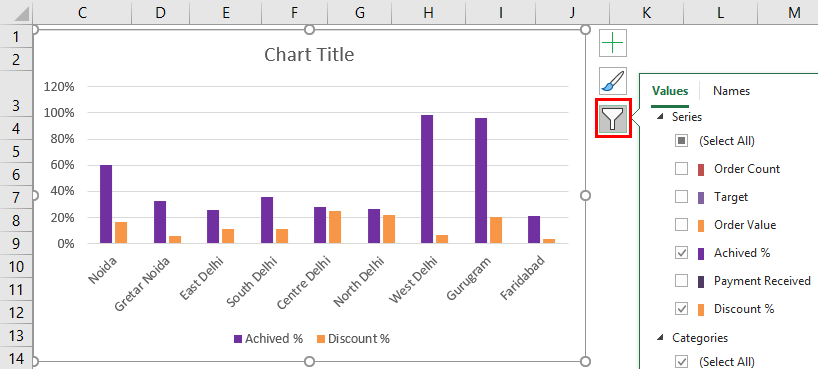Open the Chart Styles paintbrush button
The image size is (818, 369).
point(613,81)
